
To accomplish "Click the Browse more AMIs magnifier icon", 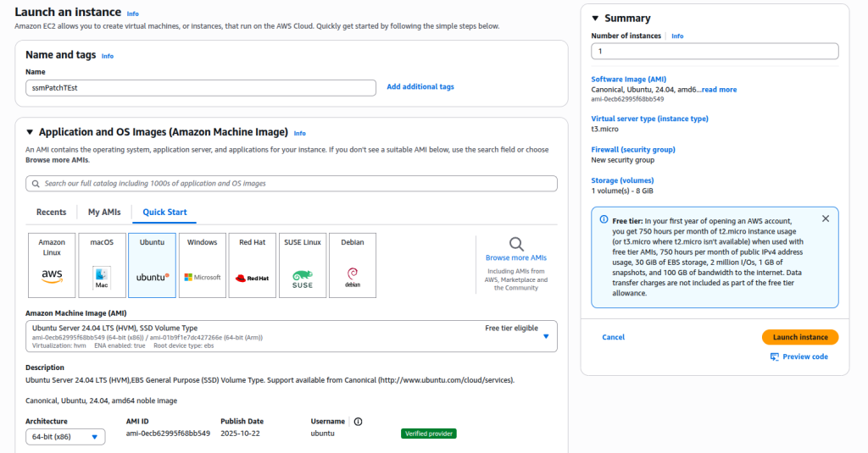I will point(516,244).
